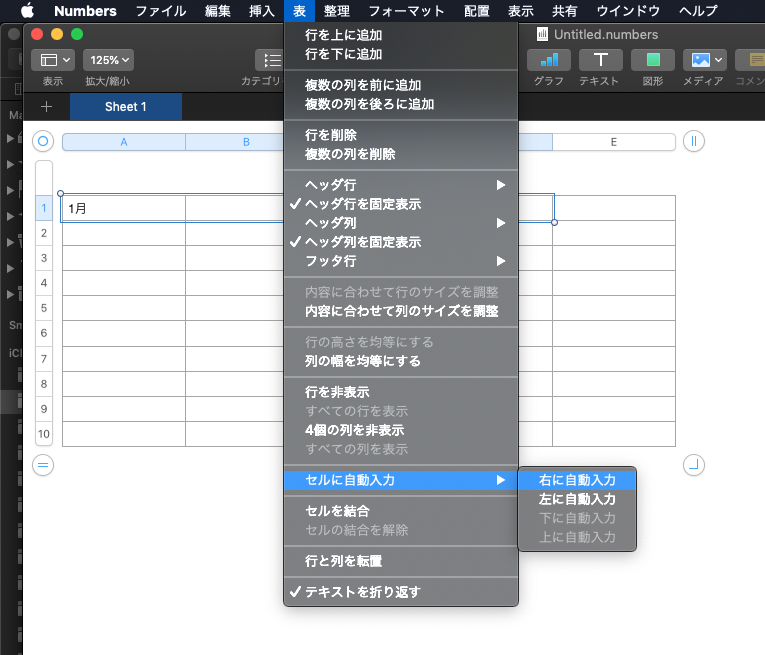The height and width of the screenshot is (655, 765).
Task: Open the 表示 menu in menu bar
Action: tap(521, 10)
